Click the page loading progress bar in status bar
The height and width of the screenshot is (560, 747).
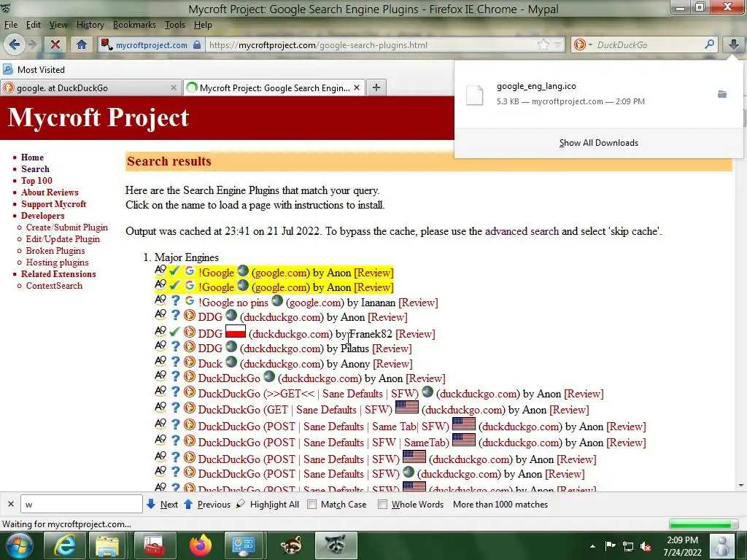point(703,524)
